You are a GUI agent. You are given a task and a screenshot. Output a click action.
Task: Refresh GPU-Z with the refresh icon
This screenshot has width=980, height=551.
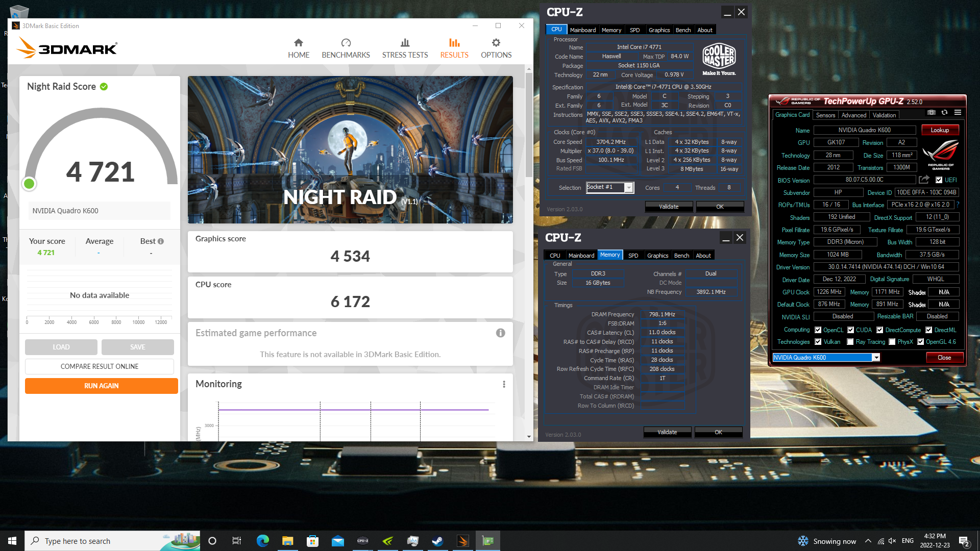click(x=944, y=112)
